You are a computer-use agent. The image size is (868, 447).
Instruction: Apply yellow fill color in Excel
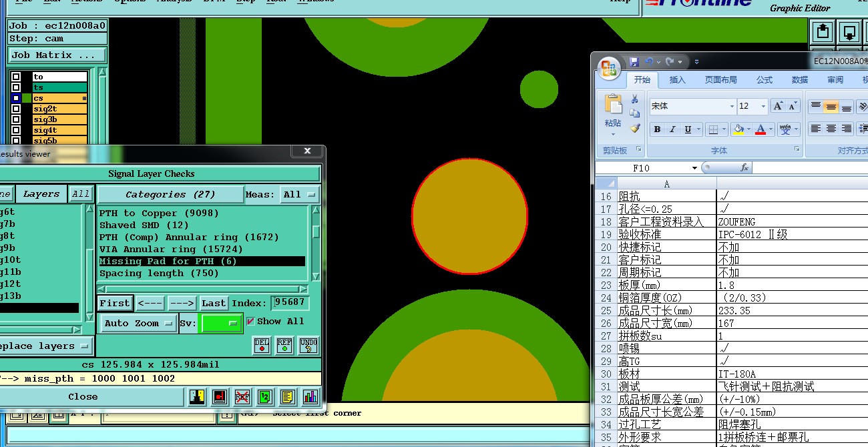pyautogui.click(x=738, y=129)
